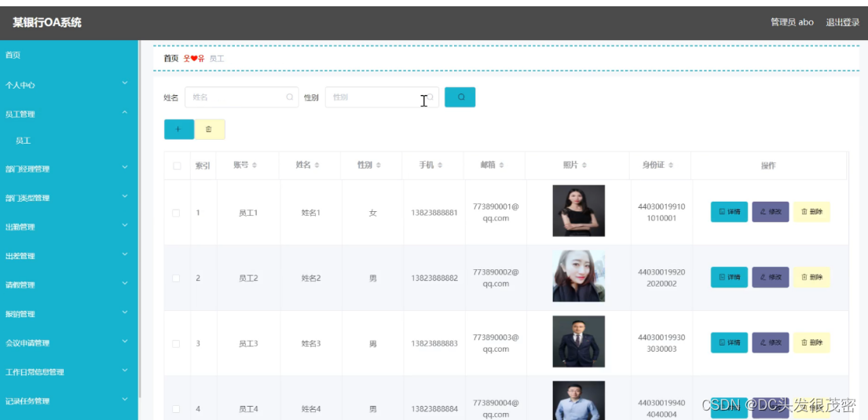Click 删除 for 员工3
868x420 pixels.
click(x=811, y=342)
